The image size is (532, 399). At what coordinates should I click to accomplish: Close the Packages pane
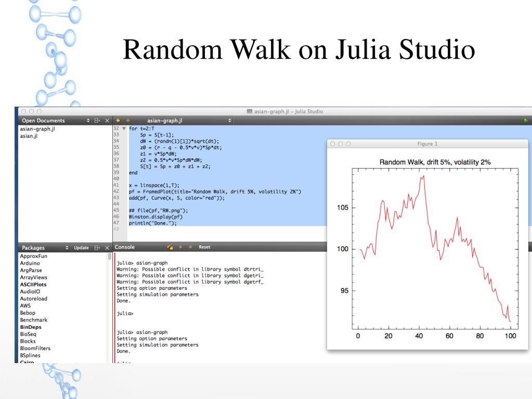tap(107, 248)
